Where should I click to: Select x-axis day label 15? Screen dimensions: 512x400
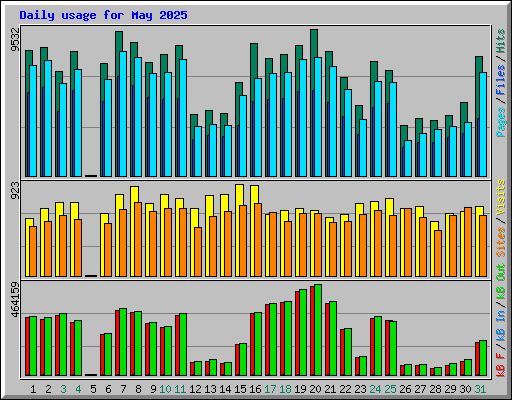pos(240,389)
